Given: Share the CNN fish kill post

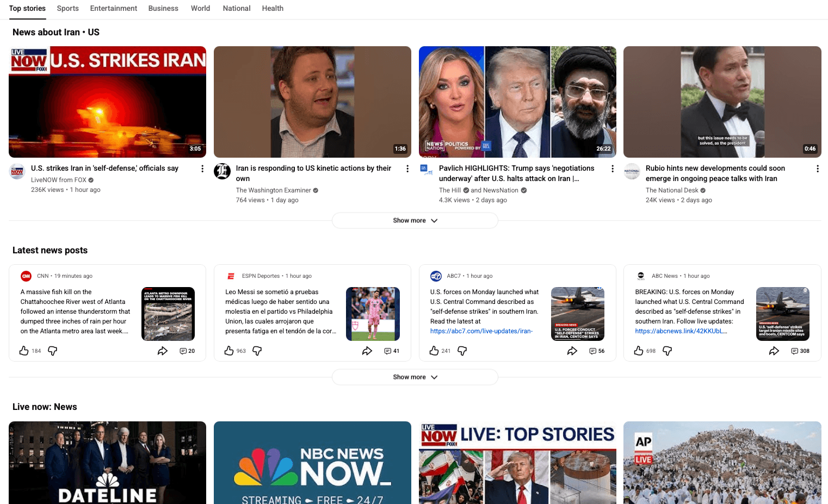Looking at the screenshot, I should (163, 351).
